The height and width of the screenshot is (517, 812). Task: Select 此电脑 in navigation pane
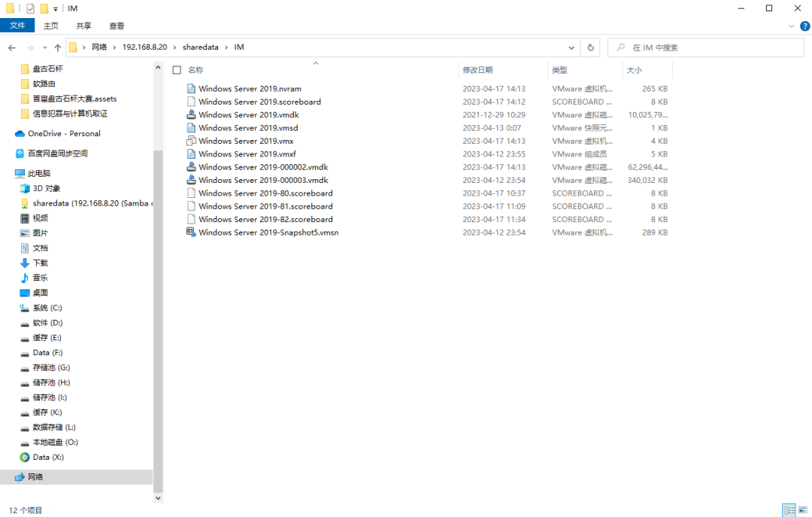click(32, 173)
